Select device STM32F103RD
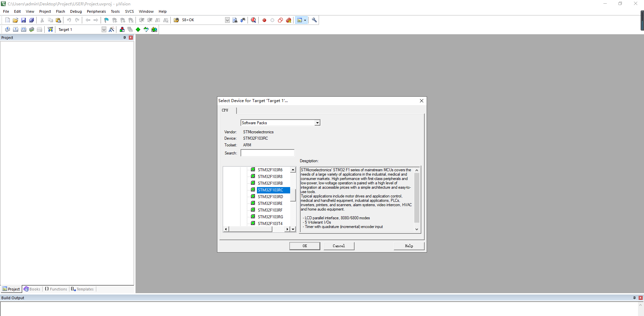Image resolution: width=644 pixels, height=316 pixels. (x=270, y=197)
